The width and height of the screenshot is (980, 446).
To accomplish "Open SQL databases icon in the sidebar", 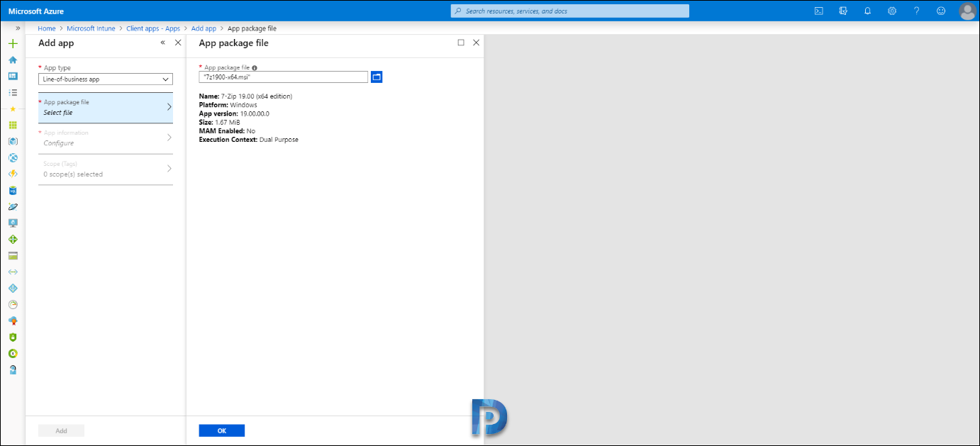I will [x=13, y=190].
